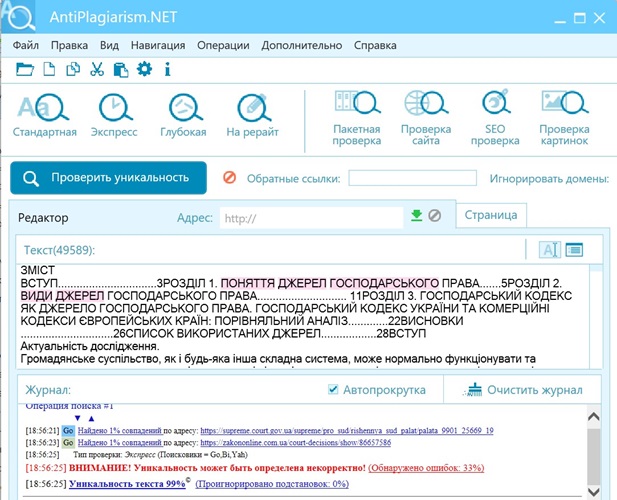Click the Текст(49589): label
Viewport: 617px width, 500px height.
point(59,250)
